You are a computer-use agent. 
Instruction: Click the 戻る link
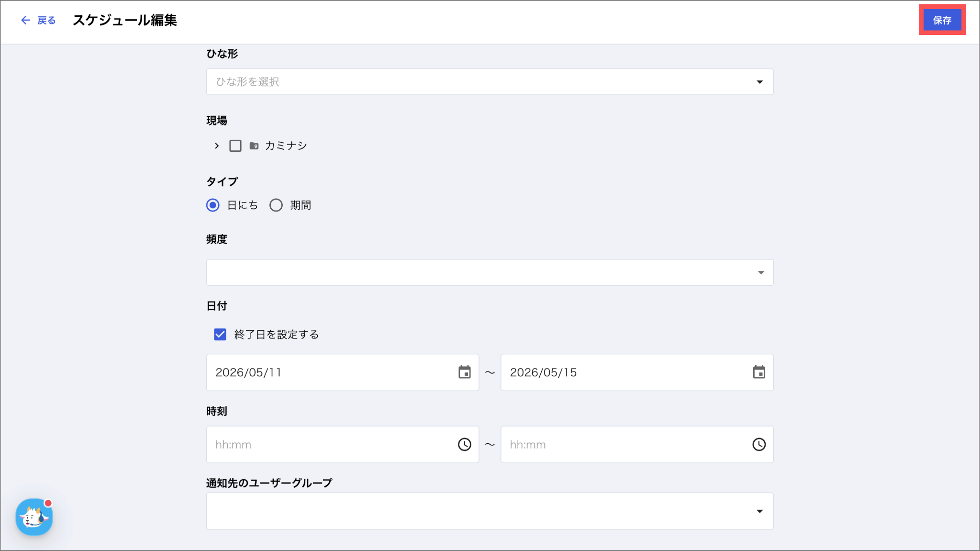tap(46, 20)
